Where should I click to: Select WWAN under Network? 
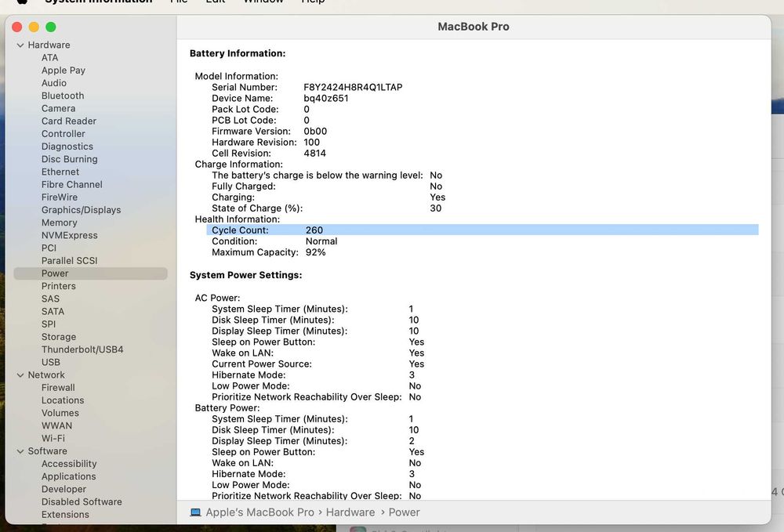coord(56,425)
